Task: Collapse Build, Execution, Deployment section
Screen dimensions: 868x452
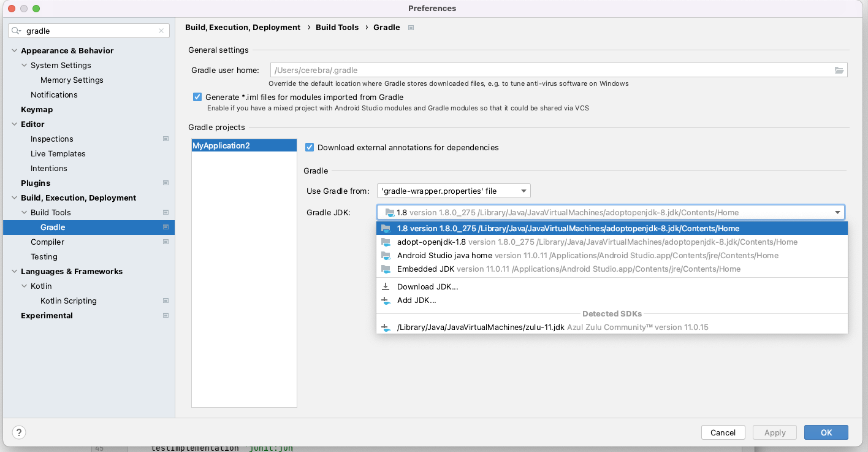Action: click(x=15, y=198)
